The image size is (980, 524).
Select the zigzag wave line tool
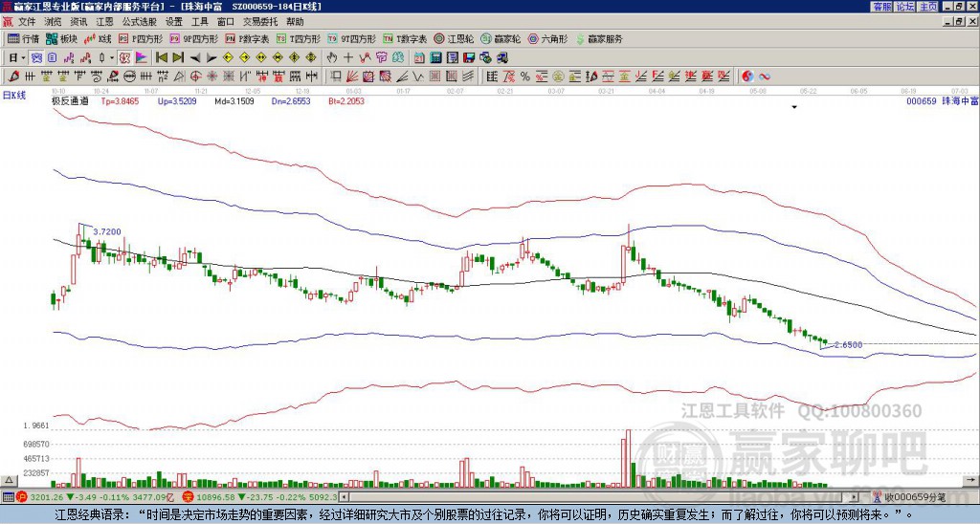pyautogui.click(x=417, y=76)
